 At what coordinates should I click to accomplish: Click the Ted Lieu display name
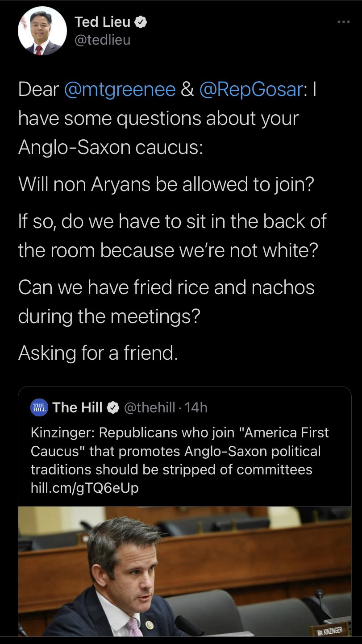click(102, 21)
